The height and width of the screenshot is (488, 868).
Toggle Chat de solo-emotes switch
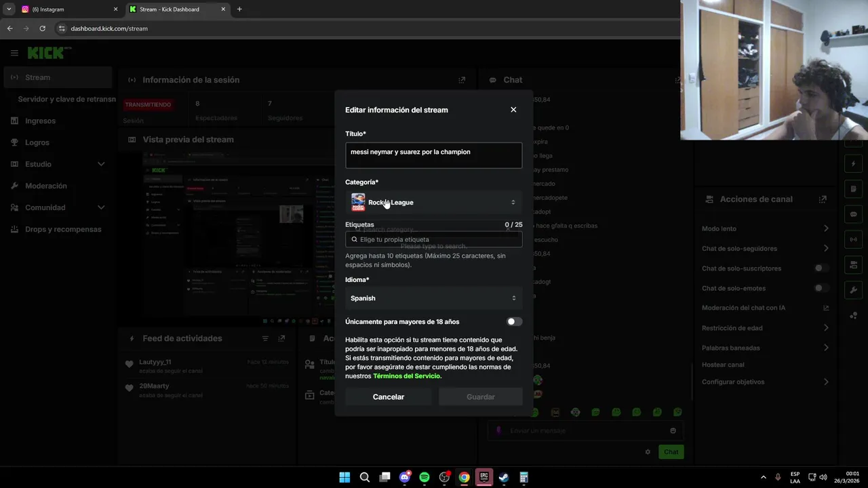(x=821, y=288)
